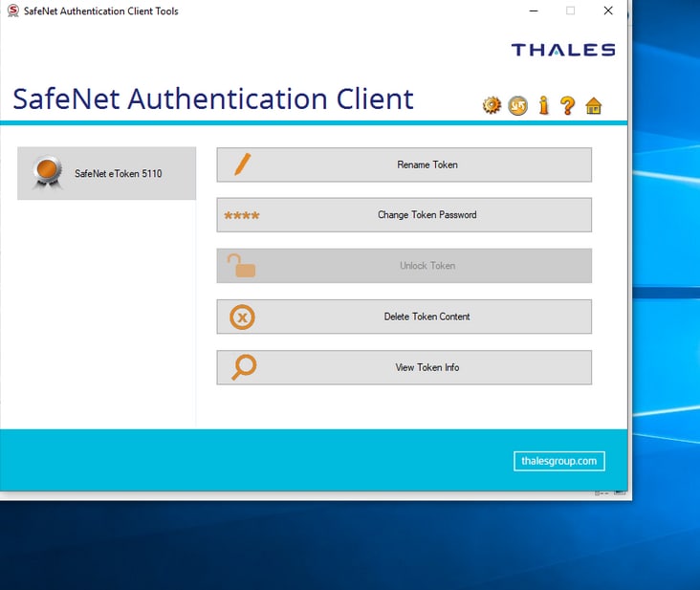Minimize the SafeNet Authentication Client window
Screen dimensions: 700x590
coord(534,11)
